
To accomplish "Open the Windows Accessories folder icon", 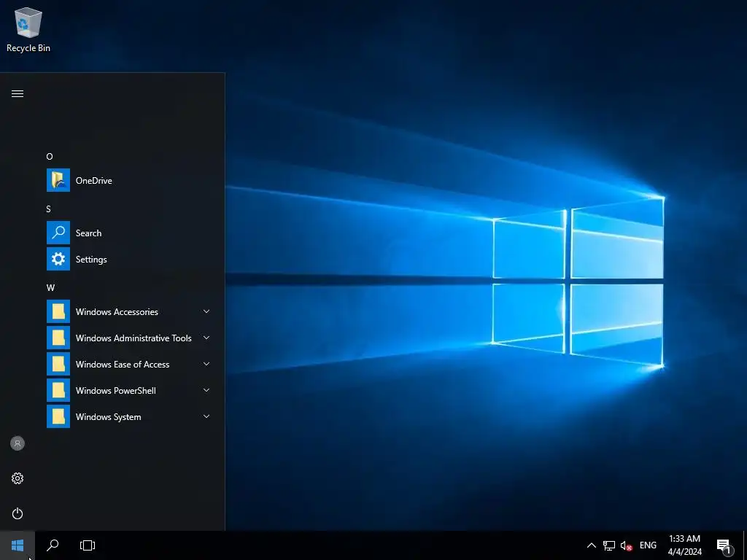I will point(58,311).
